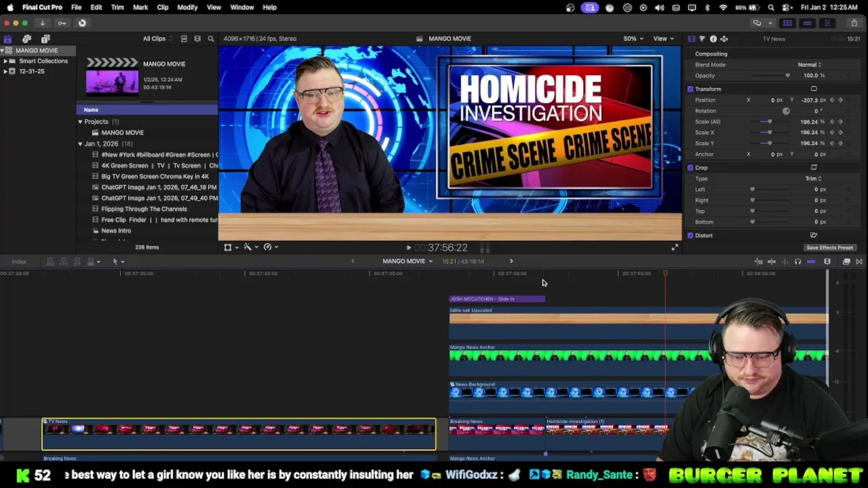Open the File menu
The width and height of the screenshot is (868, 488).
click(76, 7)
